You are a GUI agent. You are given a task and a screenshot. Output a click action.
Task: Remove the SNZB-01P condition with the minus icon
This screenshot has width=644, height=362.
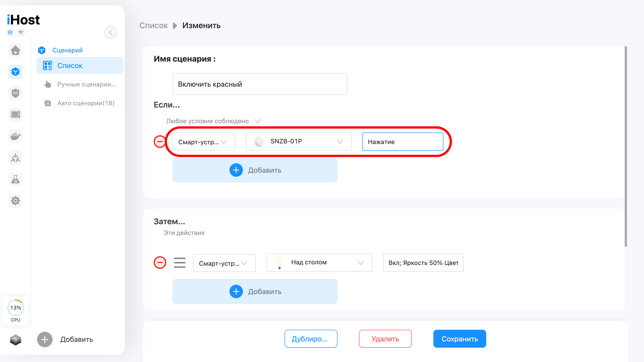point(160,142)
